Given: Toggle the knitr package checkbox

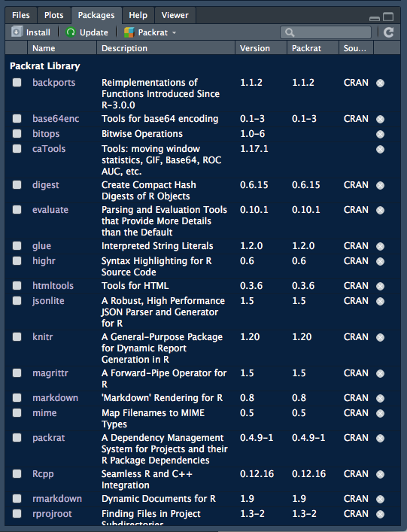Looking at the screenshot, I should point(17,336).
